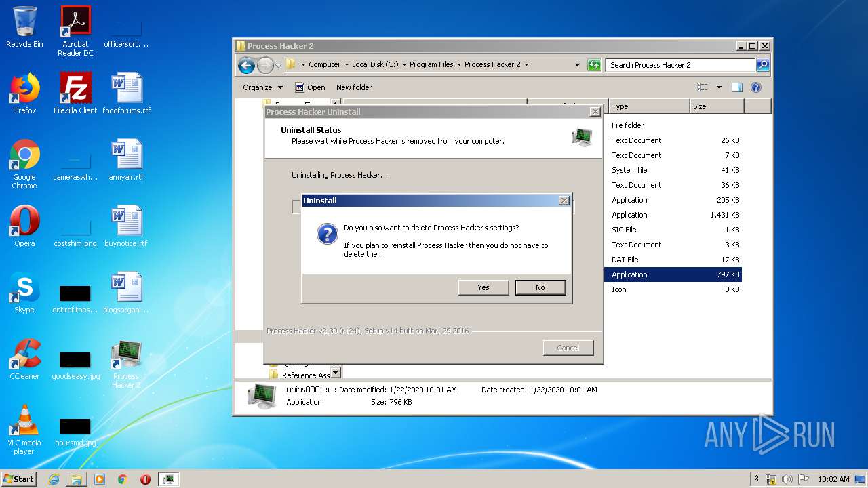Viewport: 868px width, 488px height.
Task: Open Internet Explorer from taskbar
Action: [54, 479]
